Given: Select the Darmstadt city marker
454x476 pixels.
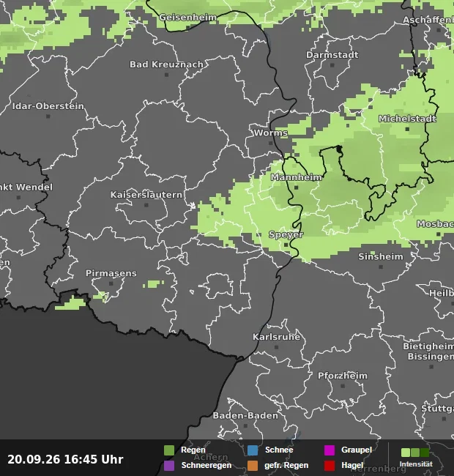Looking at the screenshot, I should tap(332, 65).
